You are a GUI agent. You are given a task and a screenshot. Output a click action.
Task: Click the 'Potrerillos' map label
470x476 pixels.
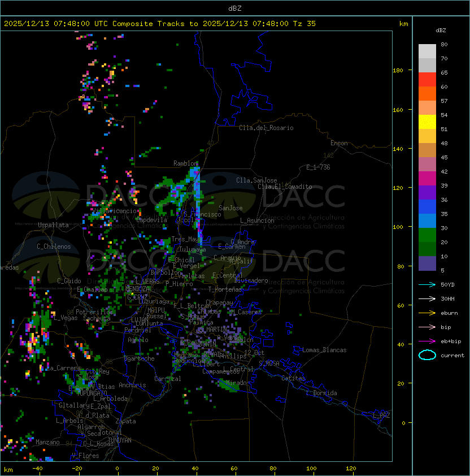(x=94, y=312)
